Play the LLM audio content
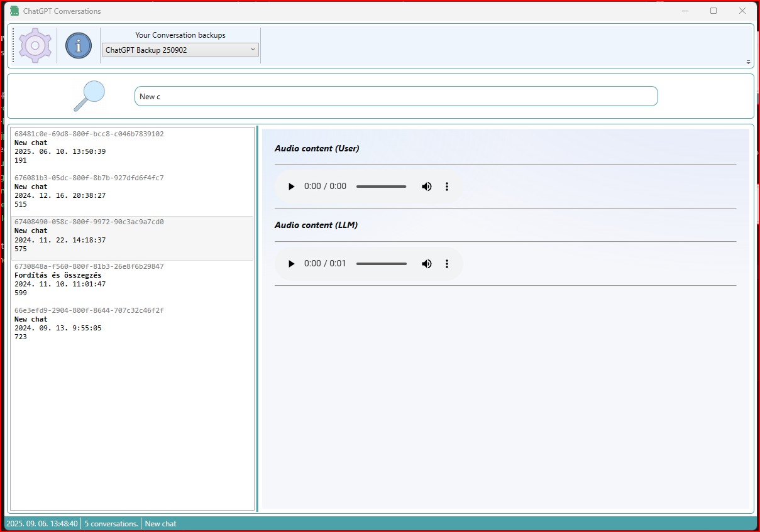This screenshot has width=760, height=532. tap(291, 264)
